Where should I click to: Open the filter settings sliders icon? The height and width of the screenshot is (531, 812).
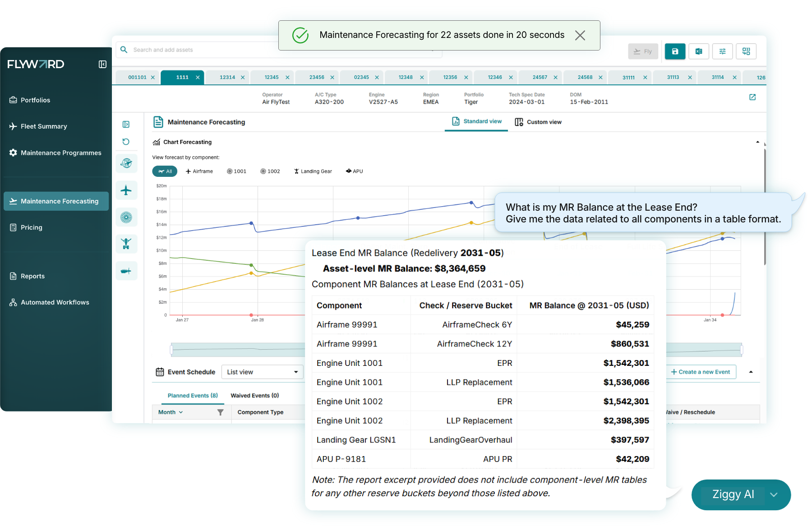pyautogui.click(x=722, y=51)
